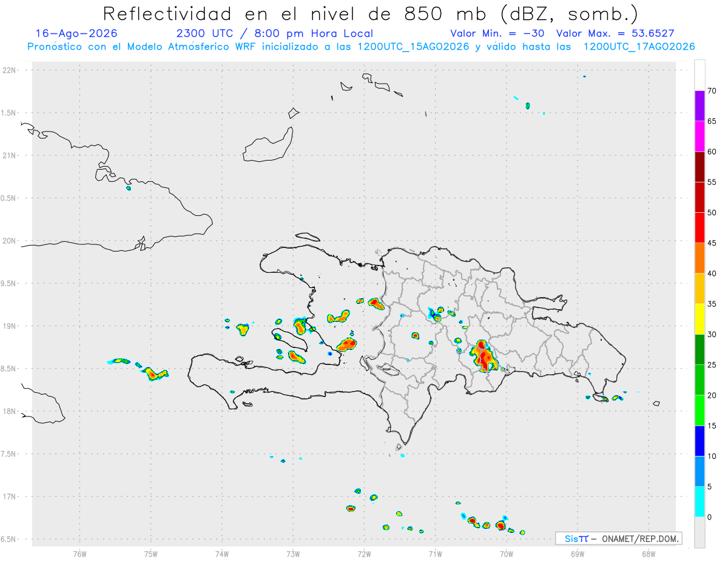Click the '22N' latitude label
The image size is (728, 562).
(9, 70)
